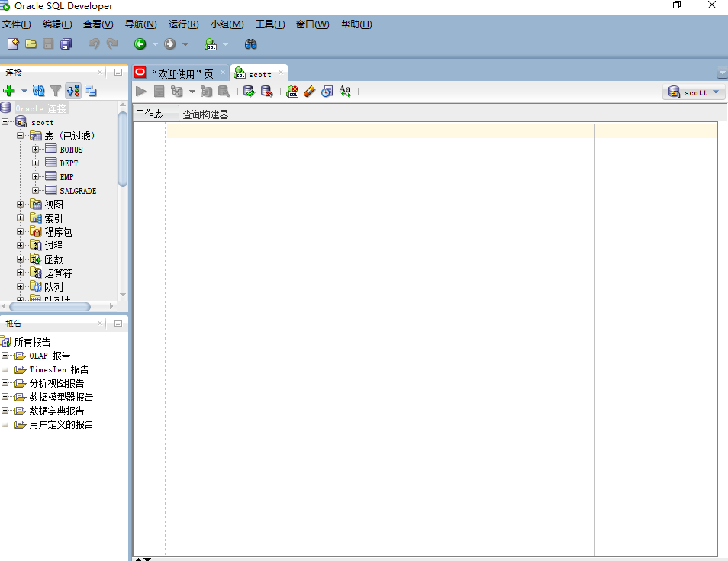The width and height of the screenshot is (728, 561).
Task: Close the scott worksheet tab
Action: tap(281, 72)
